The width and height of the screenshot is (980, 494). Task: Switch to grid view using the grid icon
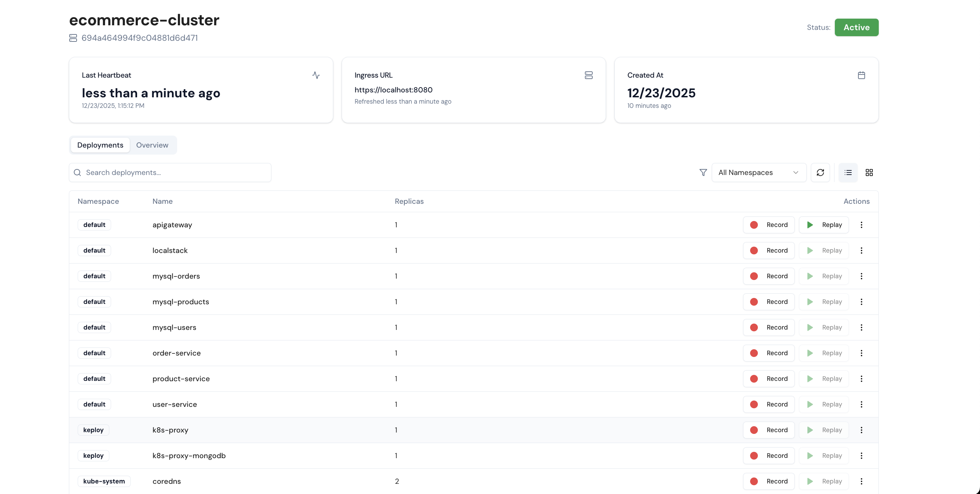(x=869, y=172)
